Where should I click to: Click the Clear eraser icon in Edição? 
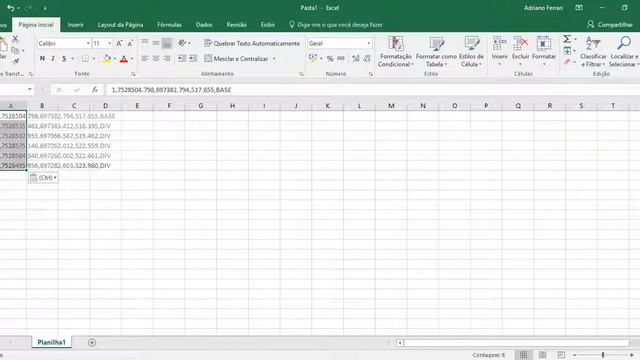(x=567, y=62)
